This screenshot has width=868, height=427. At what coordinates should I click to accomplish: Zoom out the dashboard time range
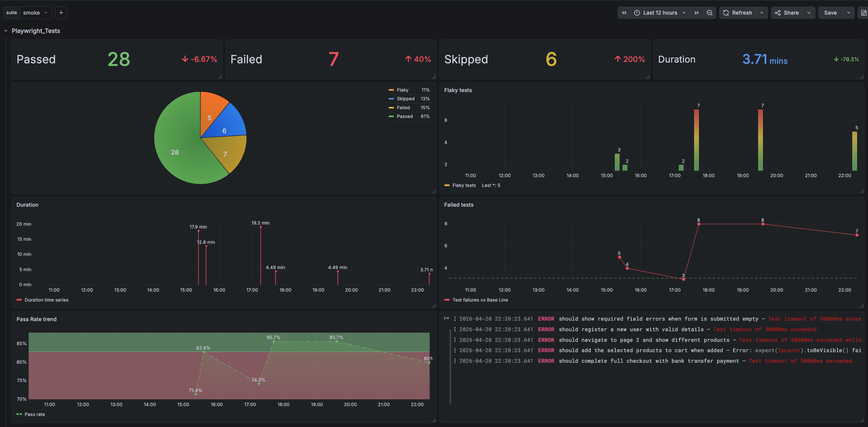tap(710, 12)
